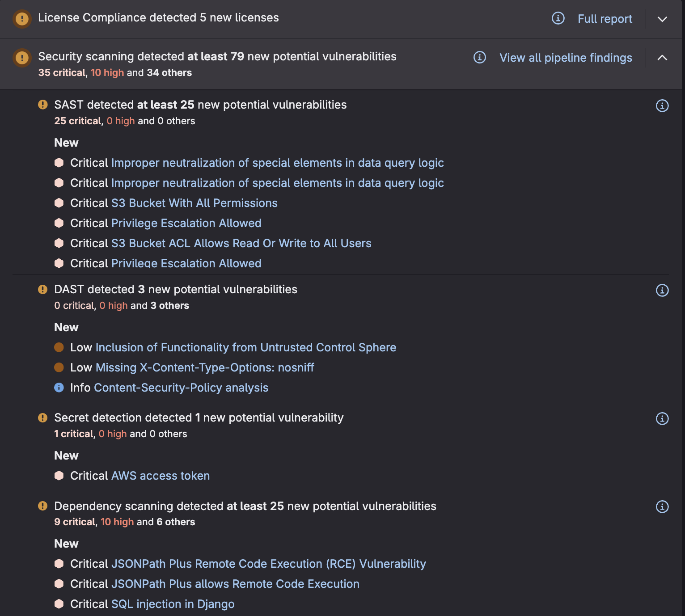
Task: Open Missing X-Content-Type-Options: nosniff finding
Action: (x=205, y=367)
